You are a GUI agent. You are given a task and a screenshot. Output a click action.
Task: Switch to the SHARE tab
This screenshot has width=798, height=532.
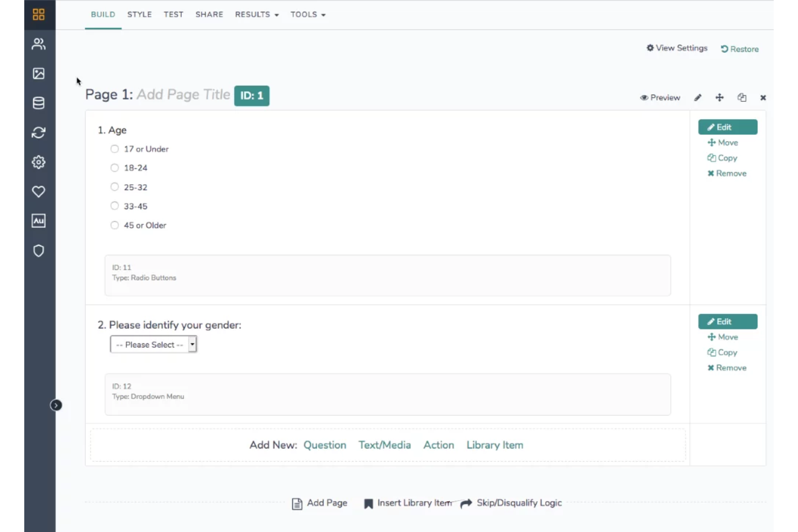[x=209, y=15]
